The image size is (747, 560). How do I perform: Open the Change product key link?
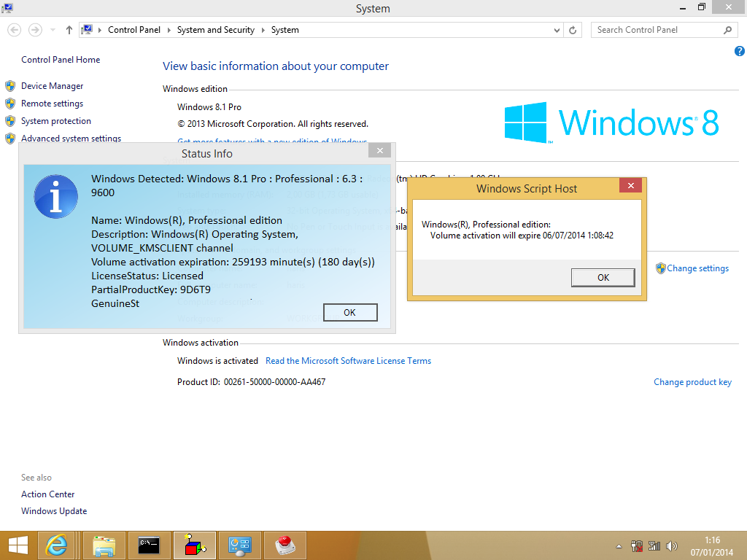(x=692, y=381)
